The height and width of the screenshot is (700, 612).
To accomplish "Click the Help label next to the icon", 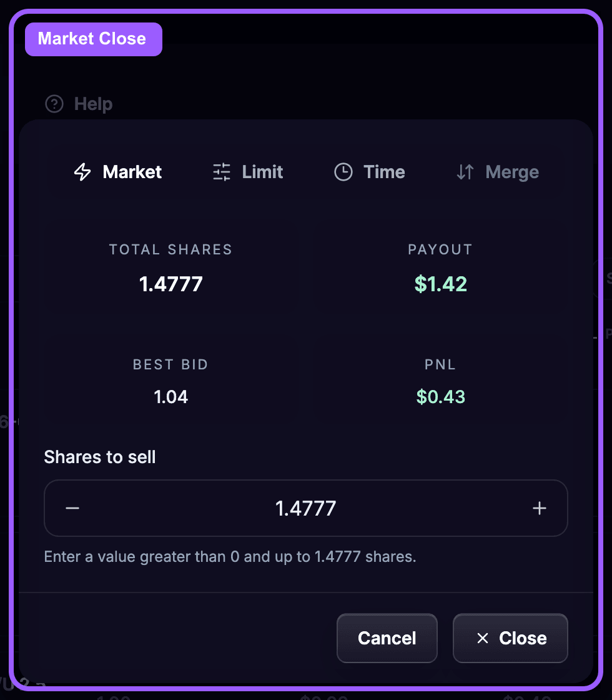I will (x=94, y=104).
